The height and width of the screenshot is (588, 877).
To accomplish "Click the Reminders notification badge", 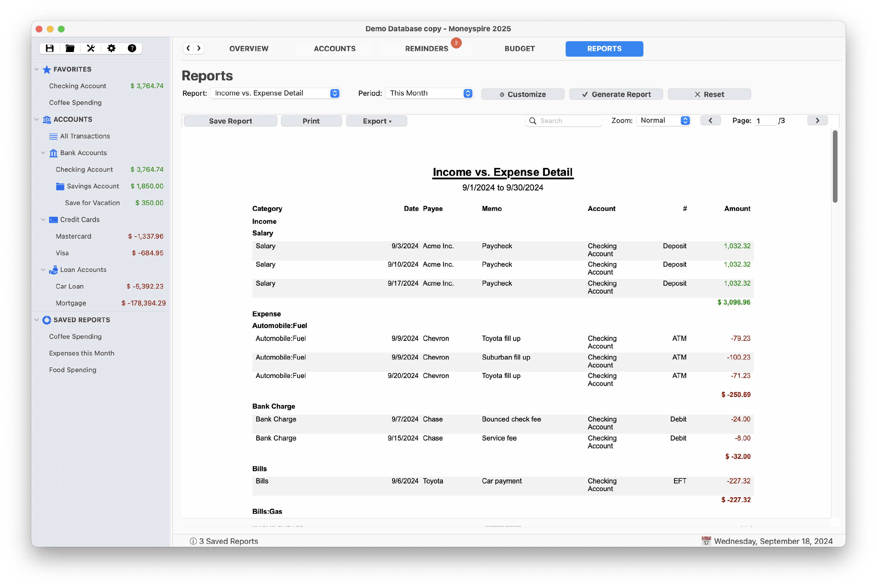I will click(456, 43).
